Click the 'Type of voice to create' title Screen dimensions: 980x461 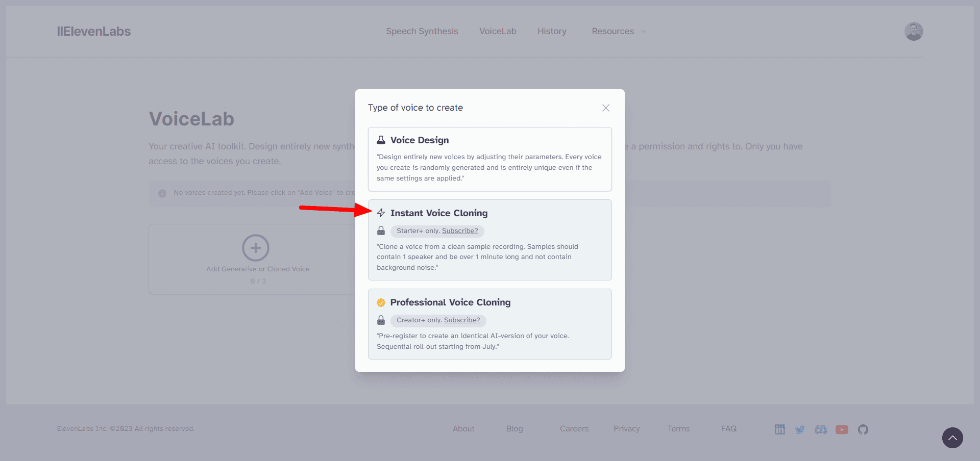point(415,108)
